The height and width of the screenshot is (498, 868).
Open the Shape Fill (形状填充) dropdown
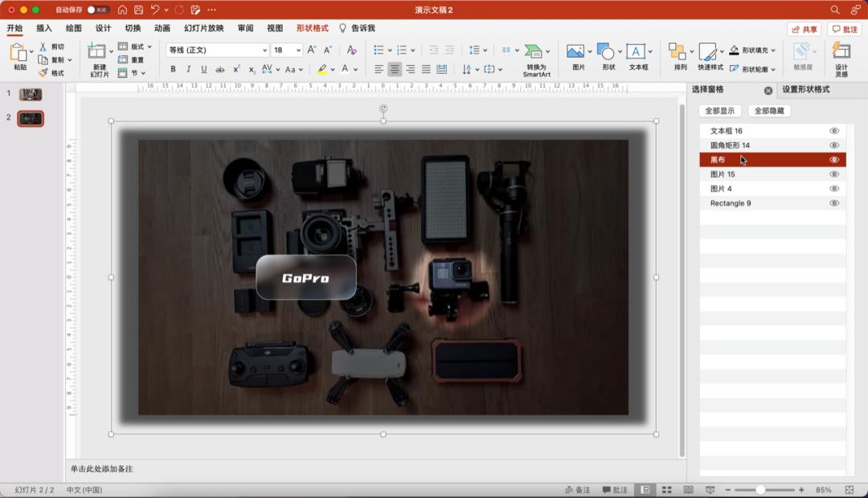point(773,50)
